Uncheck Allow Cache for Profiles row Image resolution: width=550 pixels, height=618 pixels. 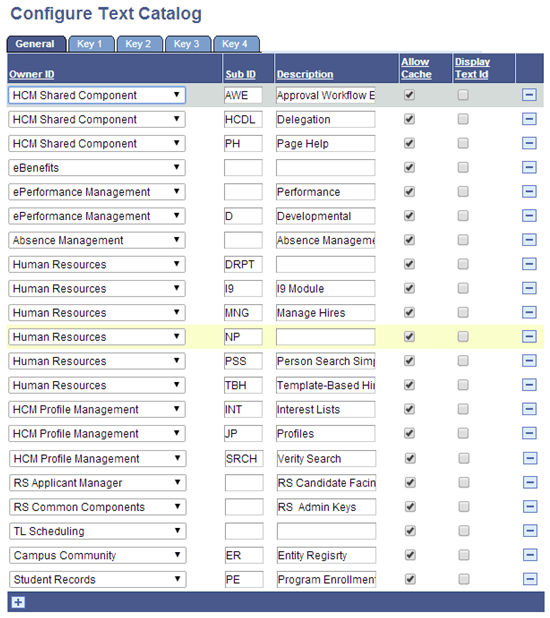(409, 433)
